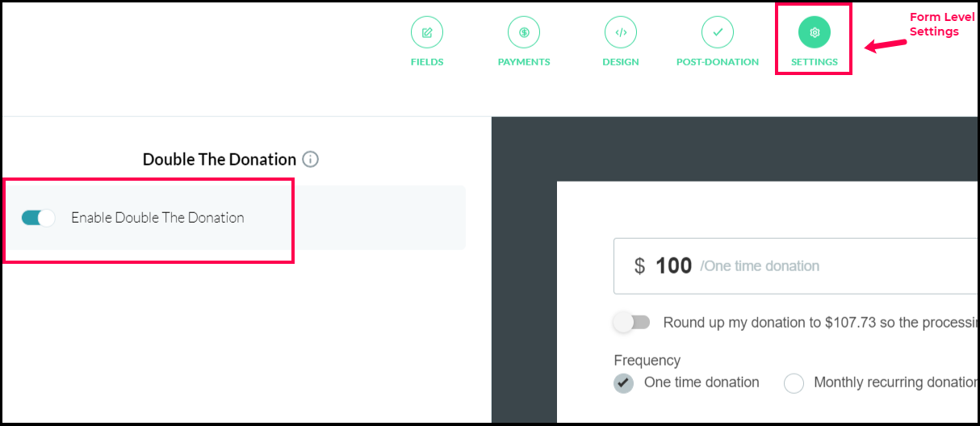This screenshot has height=426, width=980.
Task: Click the Design code brackets icon
Action: click(621, 33)
